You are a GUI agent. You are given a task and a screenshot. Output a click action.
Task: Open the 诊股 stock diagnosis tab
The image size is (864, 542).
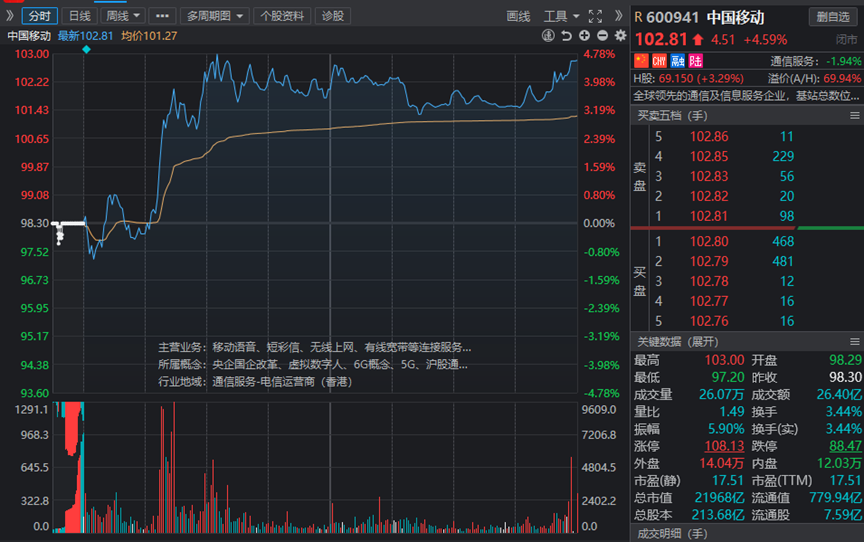(x=330, y=16)
